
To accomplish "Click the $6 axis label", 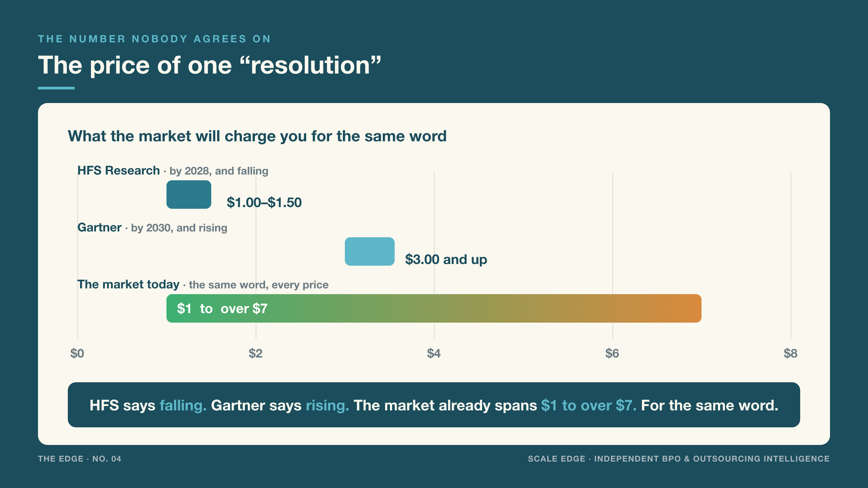I will [x=612, y=353].
